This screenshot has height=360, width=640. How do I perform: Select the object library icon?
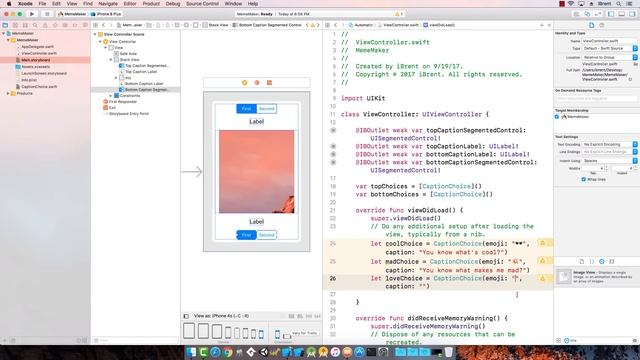pos(602,261)
